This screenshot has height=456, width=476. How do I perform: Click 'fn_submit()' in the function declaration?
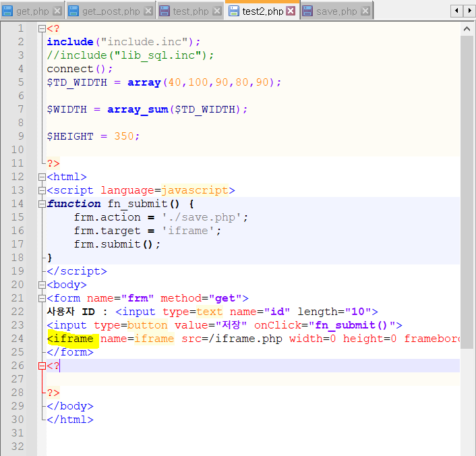click(x=144, y=204)
